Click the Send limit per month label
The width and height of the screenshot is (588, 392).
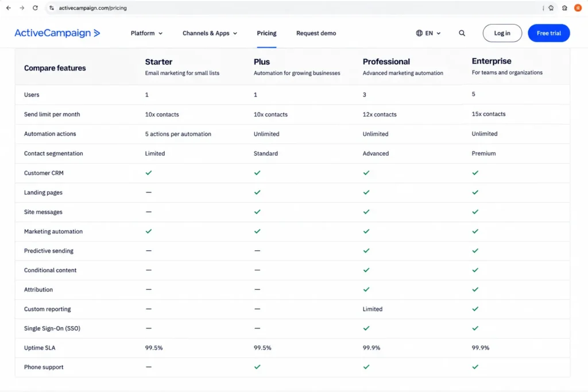pos(52,114)
